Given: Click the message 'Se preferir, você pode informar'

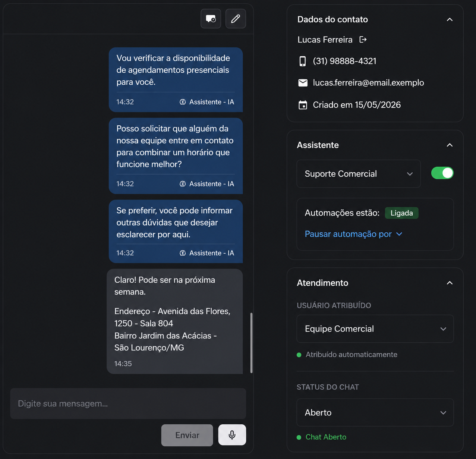Looking at the screenshot, I should pos(176,232).
